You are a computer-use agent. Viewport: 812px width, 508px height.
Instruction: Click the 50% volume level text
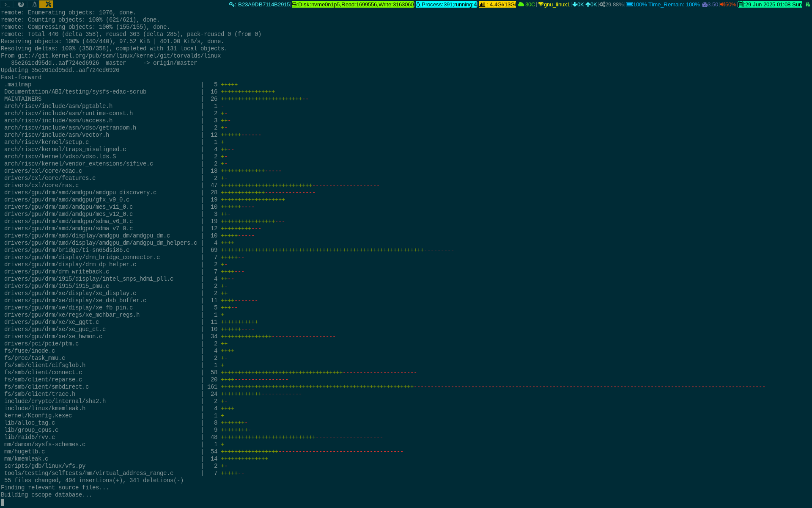(x=731, y=4)
